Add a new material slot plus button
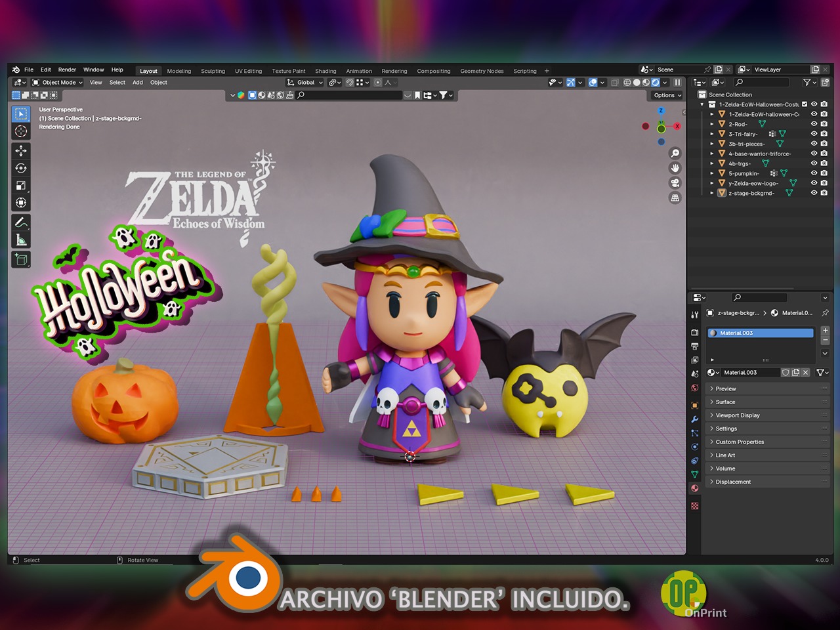The image size is (840, 630). tap(825, 331)
